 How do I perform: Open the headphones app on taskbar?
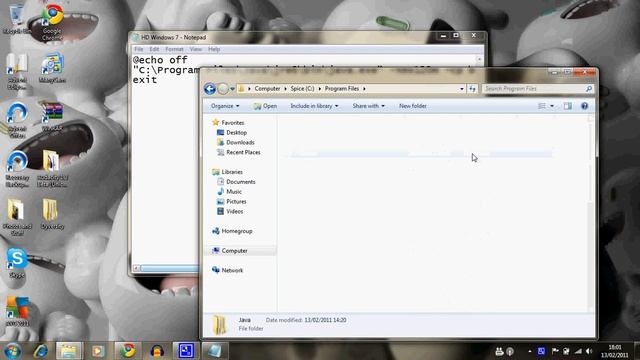(157, 351)
